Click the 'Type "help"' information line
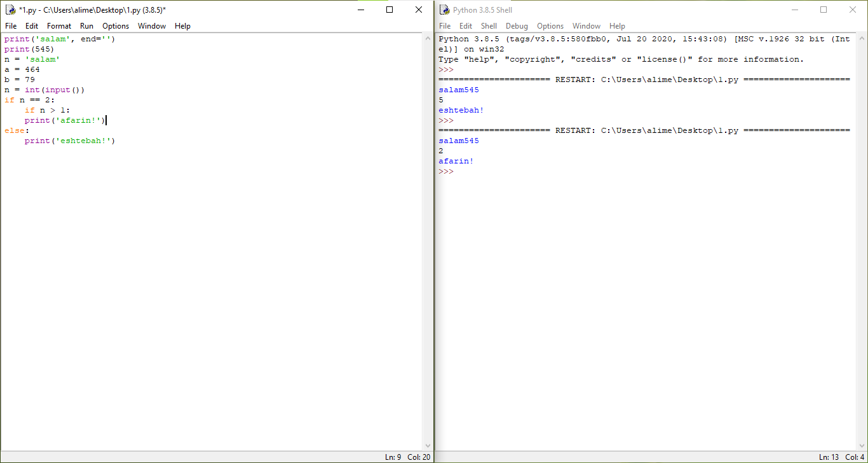Screen dimensions: 868x463 [621, 59]
